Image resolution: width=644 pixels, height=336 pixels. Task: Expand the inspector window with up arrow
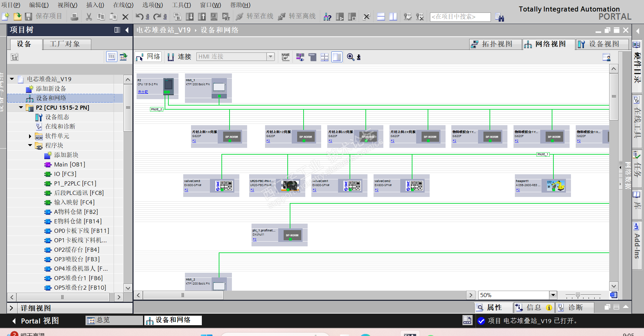click(x=626, y=307)
